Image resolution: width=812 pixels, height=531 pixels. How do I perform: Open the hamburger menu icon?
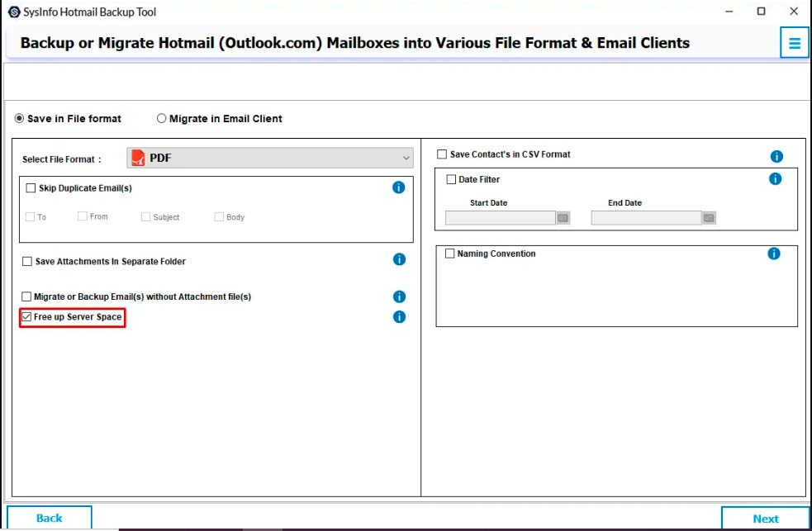795,43
